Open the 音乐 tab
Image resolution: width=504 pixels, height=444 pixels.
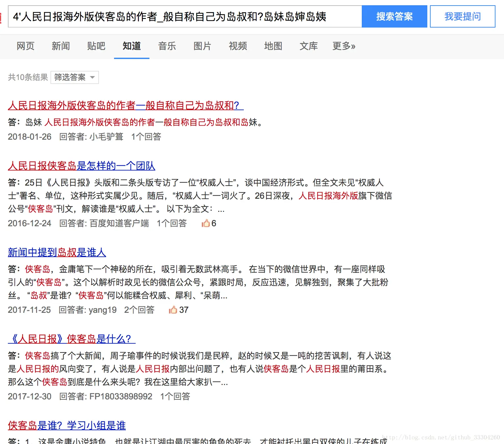point(167,46)
